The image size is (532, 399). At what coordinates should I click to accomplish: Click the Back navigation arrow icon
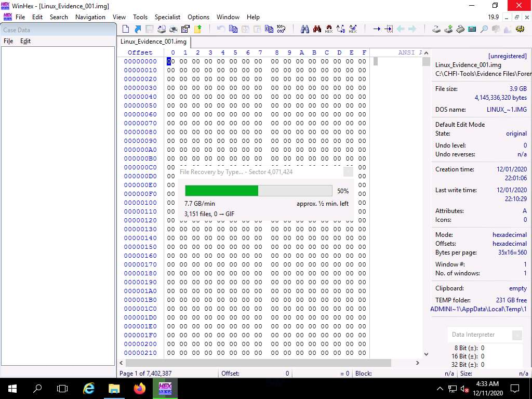pyautogui.click(x=401, y=29)
